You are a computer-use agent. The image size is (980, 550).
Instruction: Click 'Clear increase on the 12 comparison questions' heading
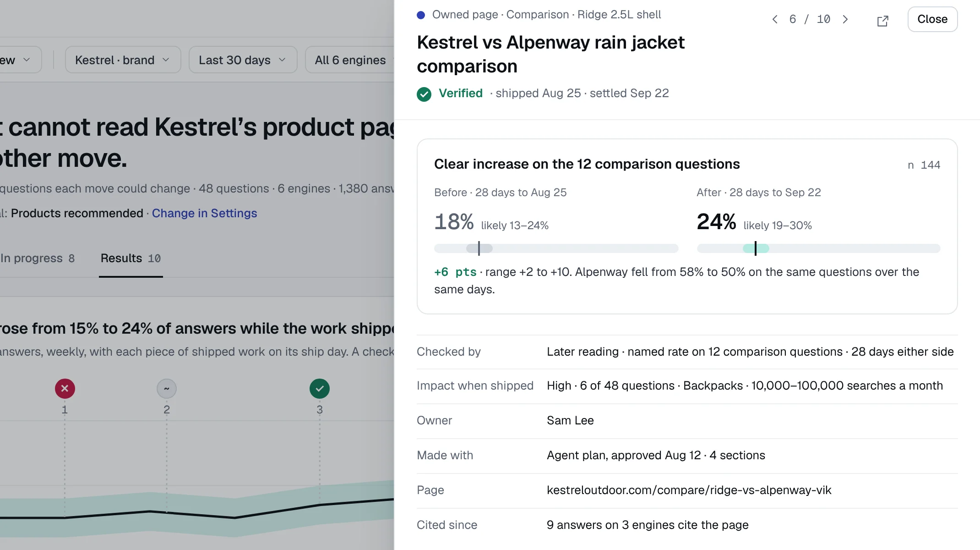(x=587, y=164)
